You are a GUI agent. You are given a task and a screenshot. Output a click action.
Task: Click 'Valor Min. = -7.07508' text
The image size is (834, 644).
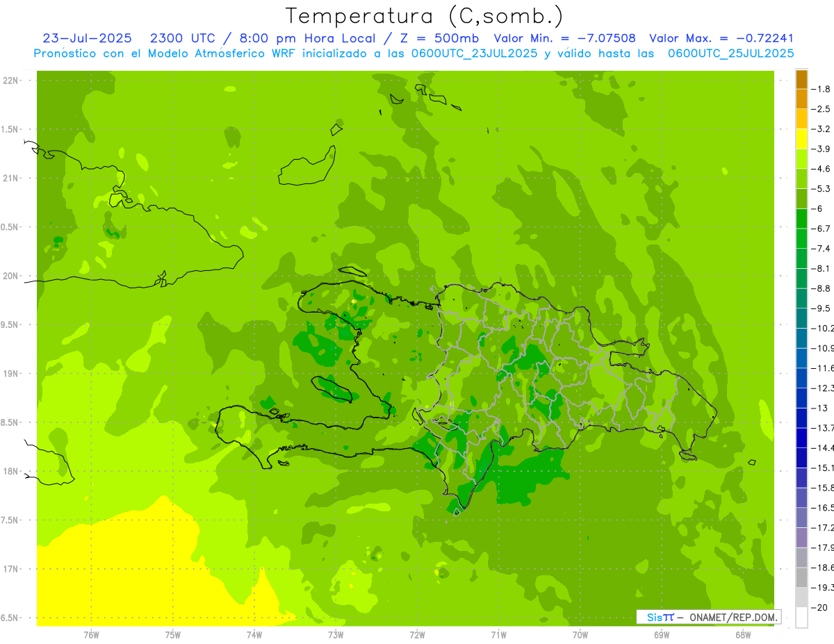[x=564, y=38]
